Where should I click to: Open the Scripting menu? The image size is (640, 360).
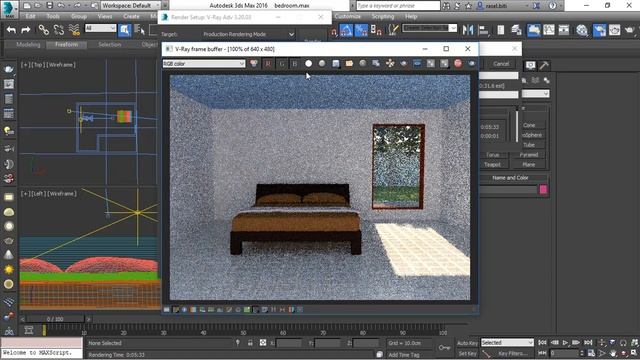tap(383, 16)
